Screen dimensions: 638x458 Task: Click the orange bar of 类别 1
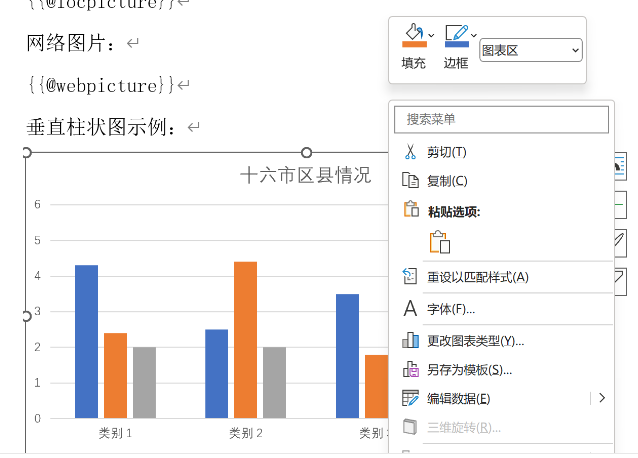[x=116, y=375]
